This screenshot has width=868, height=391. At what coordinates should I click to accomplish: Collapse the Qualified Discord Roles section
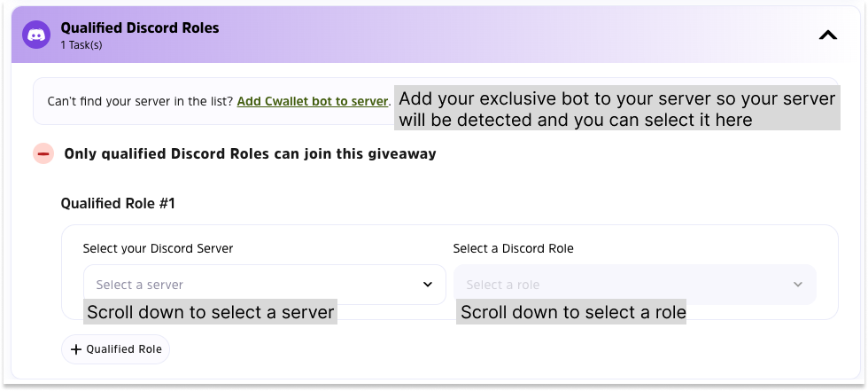tap(827, 35)
